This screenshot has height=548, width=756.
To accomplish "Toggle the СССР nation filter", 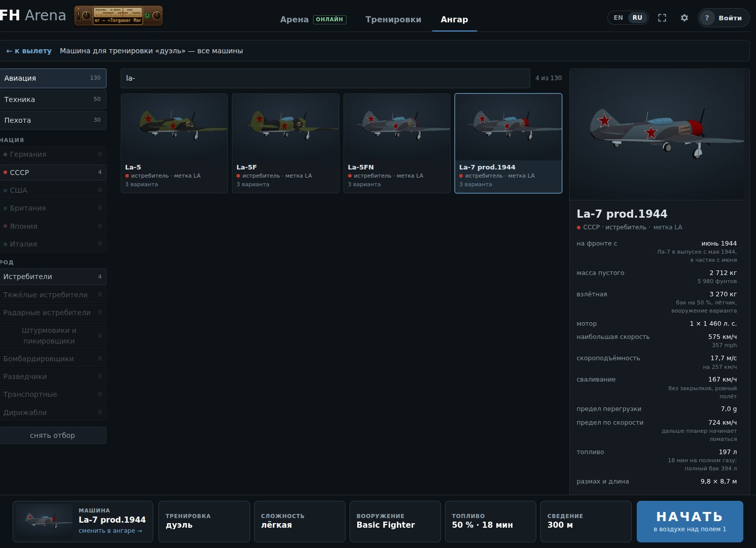I will (53, 173).
